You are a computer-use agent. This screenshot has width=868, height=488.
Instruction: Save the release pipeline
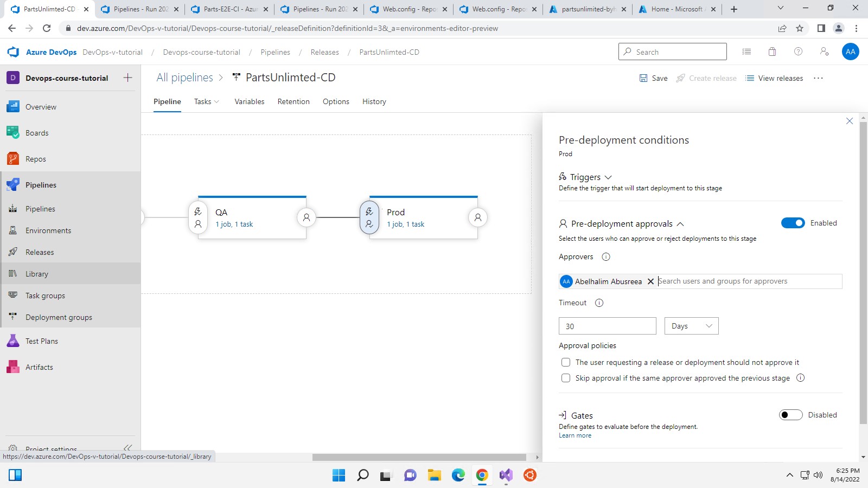tap(653, 78)
